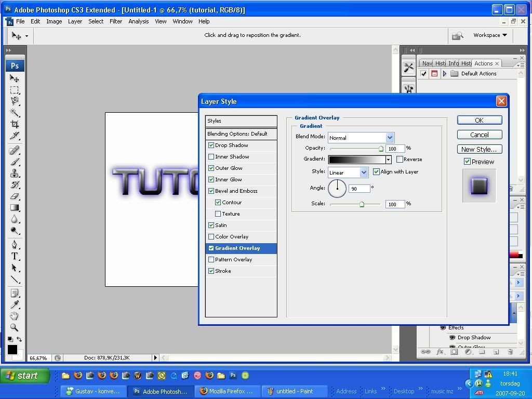Switch to untitled - Paint taskbar window
The height and width of the screenshot is (399, 532).
294,391
